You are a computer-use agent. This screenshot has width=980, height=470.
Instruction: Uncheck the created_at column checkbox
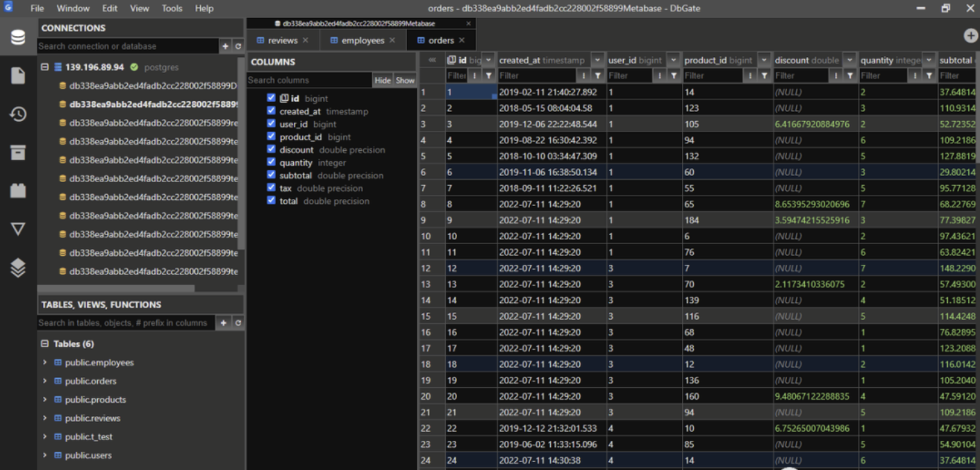click(x=272, y=111)
